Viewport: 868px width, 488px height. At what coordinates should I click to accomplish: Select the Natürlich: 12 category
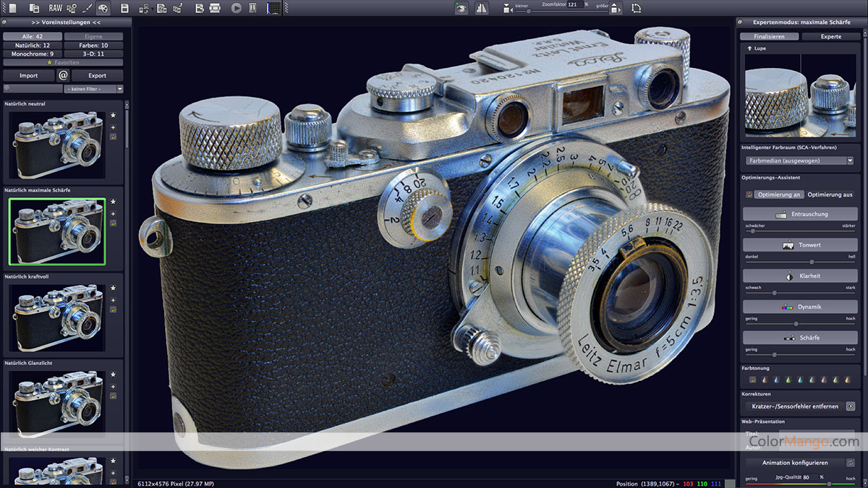click(32, 45)
